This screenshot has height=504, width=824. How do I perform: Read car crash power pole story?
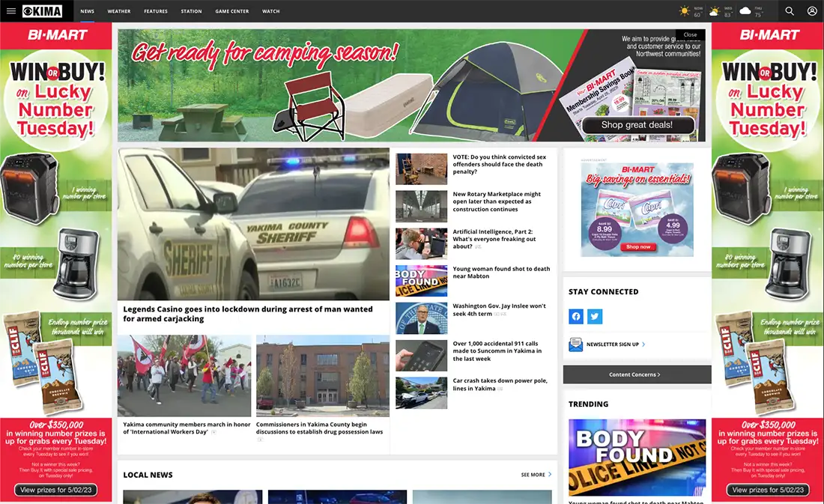(x=500, y=384)
